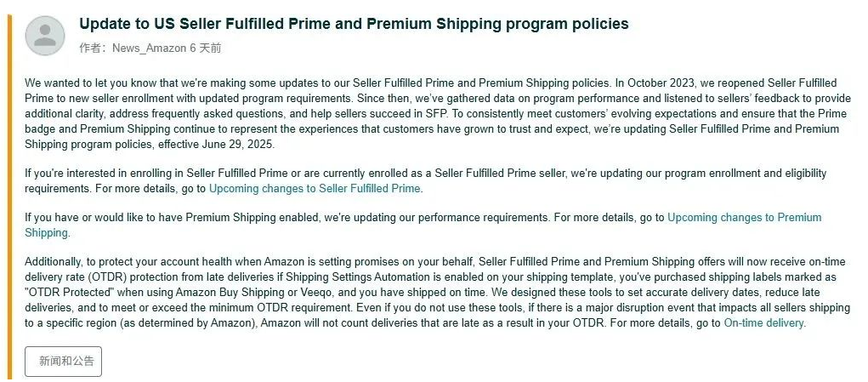Open the "On-time delivery" link

(763, 323)
